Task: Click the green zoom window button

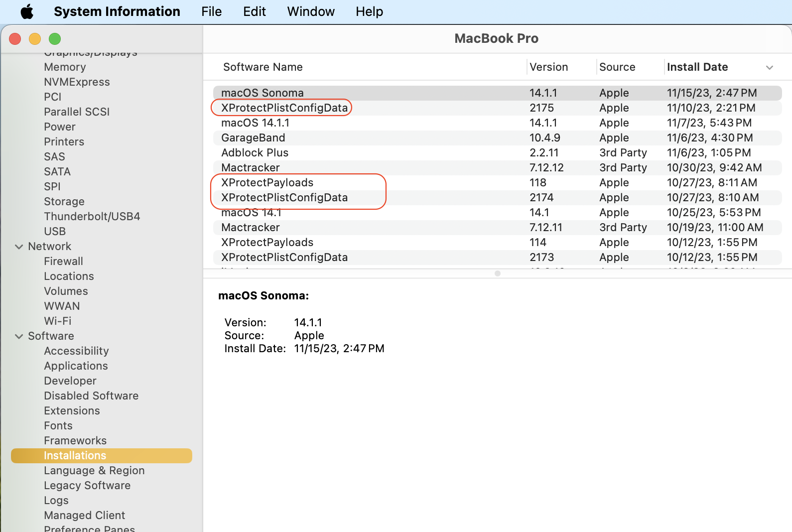Action: (55, 39)
